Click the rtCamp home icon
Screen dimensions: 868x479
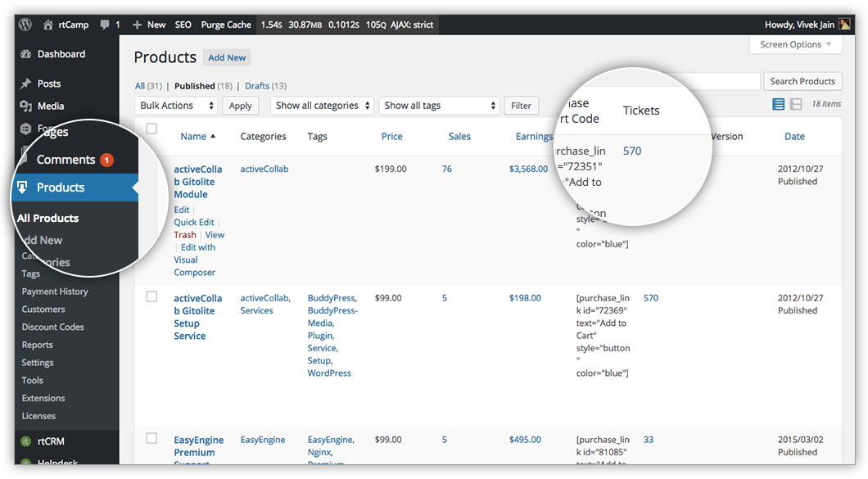click(x=49, y=25)
